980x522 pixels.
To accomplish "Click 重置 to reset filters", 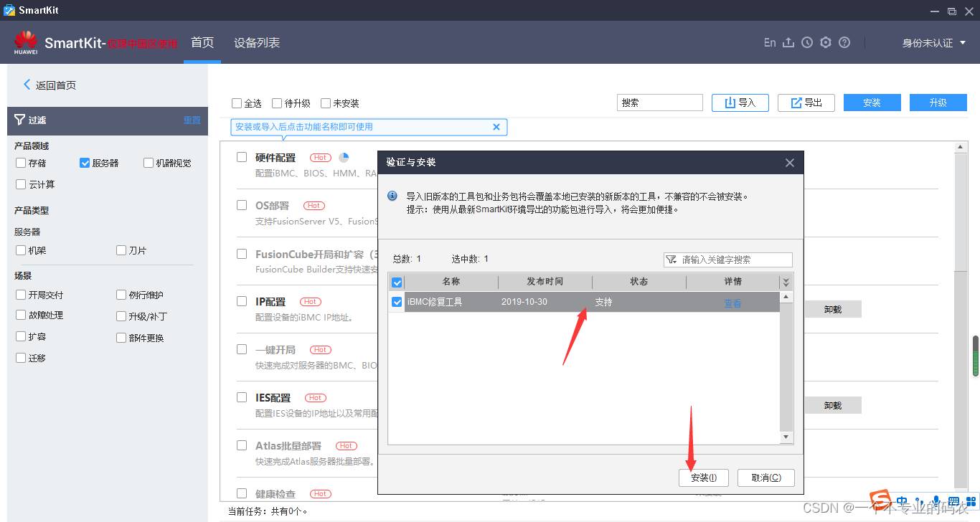I will pos(192,120).
